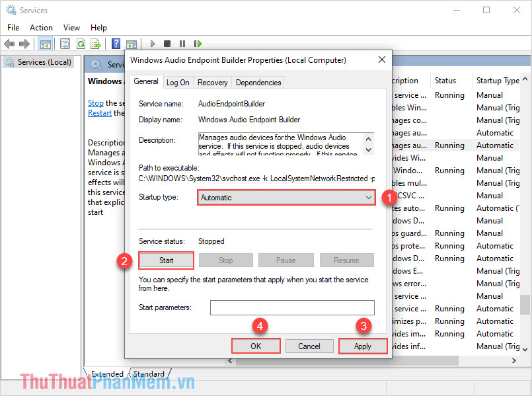
Task: Toggle the Show/Hide Console Tree icon
Action: [45, 44]
